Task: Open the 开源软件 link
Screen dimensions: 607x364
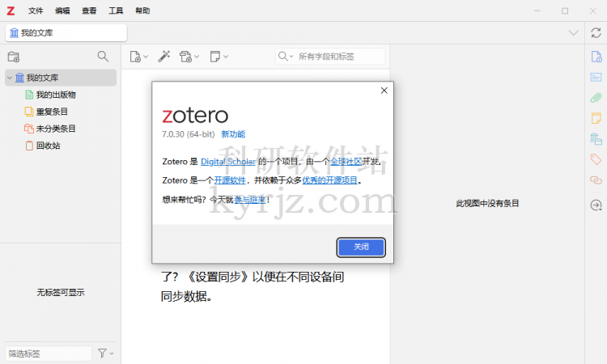Action: [230, 180]
